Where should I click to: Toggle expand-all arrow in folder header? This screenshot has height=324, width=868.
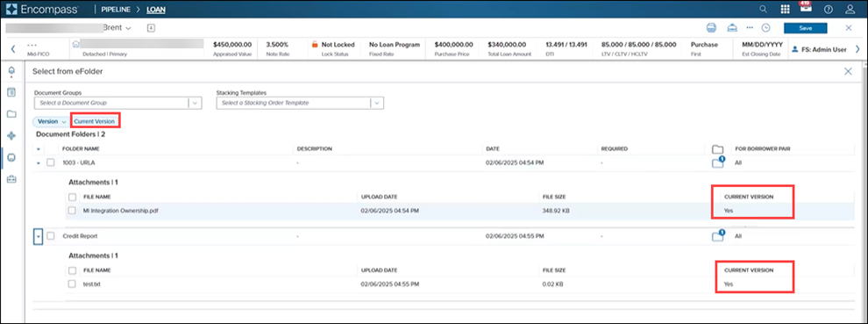[39, 148]
